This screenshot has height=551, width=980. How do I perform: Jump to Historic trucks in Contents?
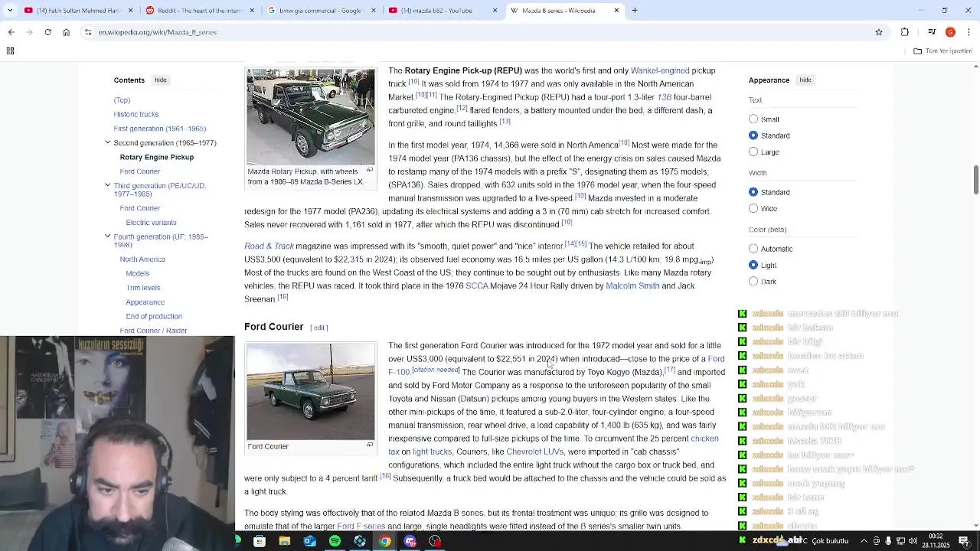(136, 114)
